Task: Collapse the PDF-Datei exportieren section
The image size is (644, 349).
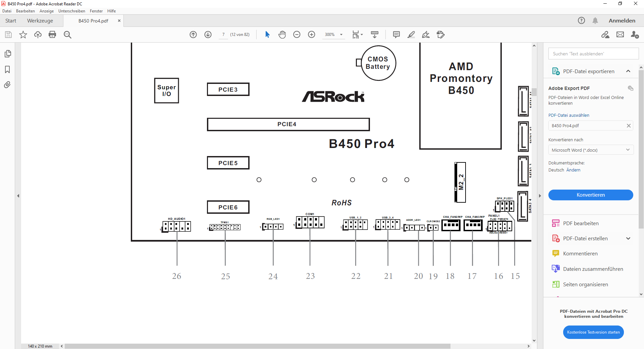Action: [628, 71]
